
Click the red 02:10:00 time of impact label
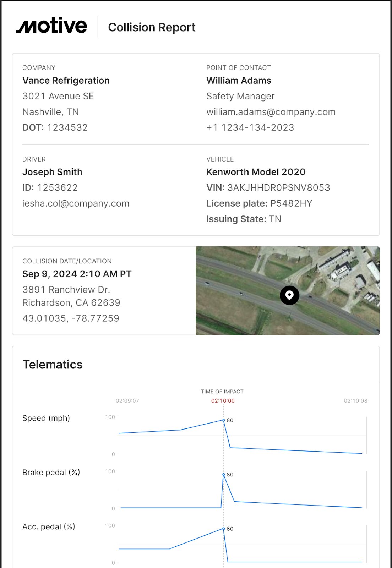tap(223, 401)
